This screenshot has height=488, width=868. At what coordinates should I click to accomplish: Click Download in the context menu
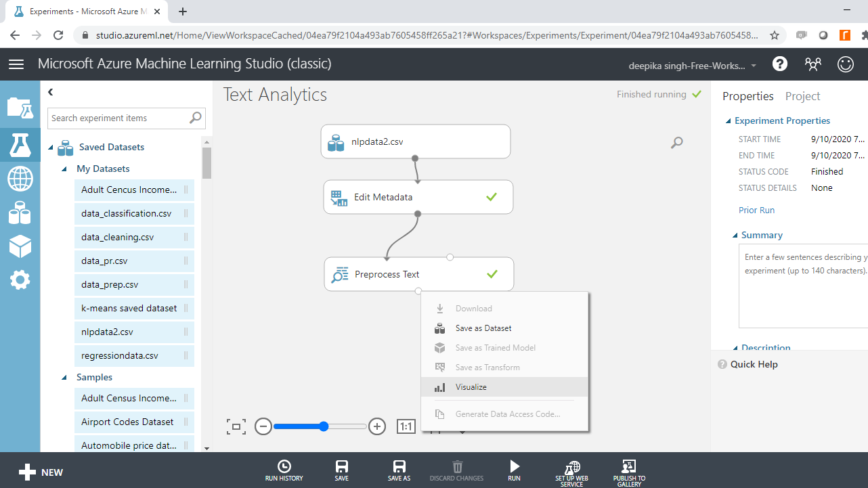point(504,309)
